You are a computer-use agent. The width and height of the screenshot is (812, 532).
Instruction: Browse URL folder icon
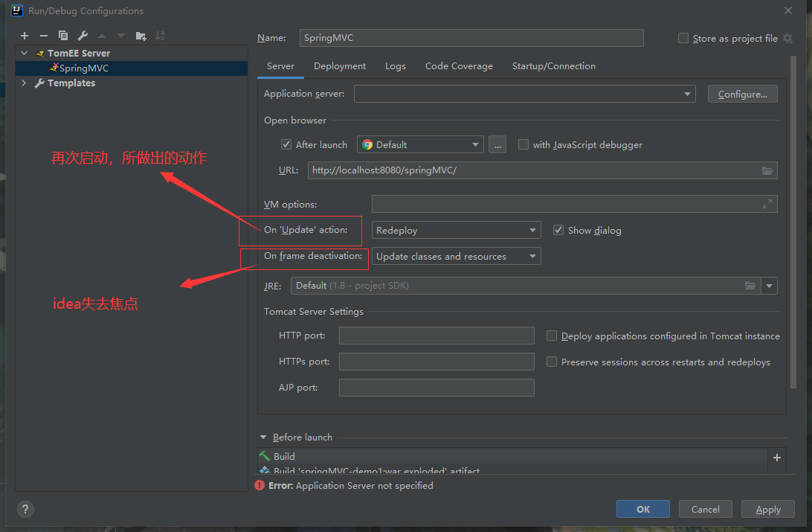pos(767,170)
